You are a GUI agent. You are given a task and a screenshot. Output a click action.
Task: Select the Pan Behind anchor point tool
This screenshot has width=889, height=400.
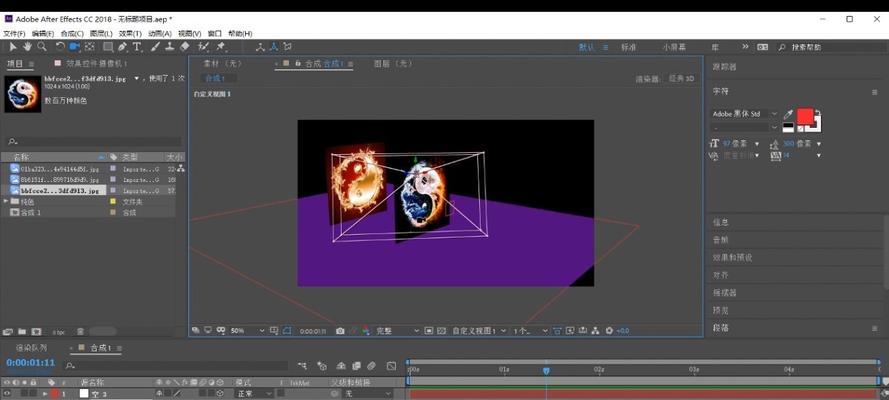pyautogui.click(x=90, y=47)
